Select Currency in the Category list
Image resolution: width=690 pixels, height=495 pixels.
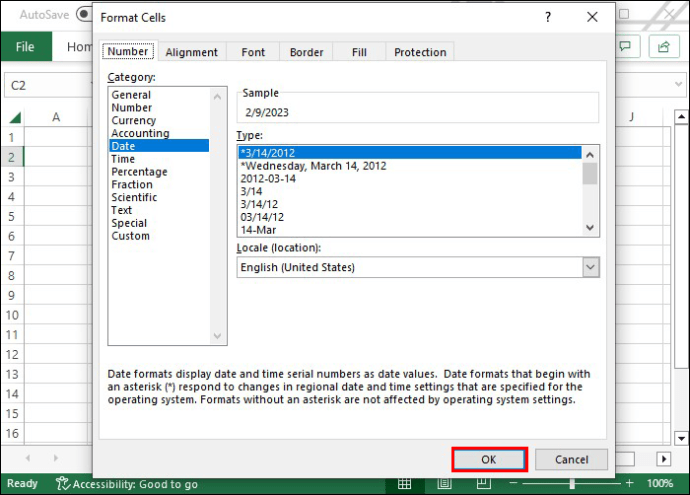132,120
